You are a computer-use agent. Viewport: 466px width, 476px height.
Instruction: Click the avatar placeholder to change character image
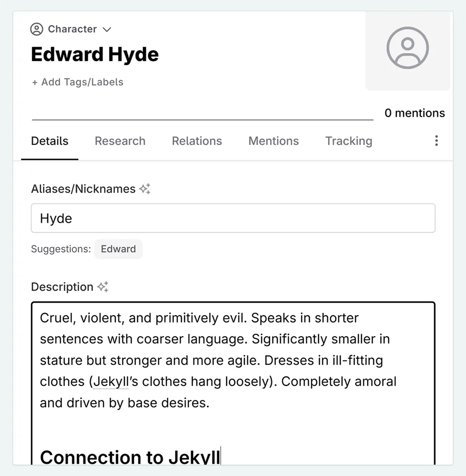pos(407,48)
